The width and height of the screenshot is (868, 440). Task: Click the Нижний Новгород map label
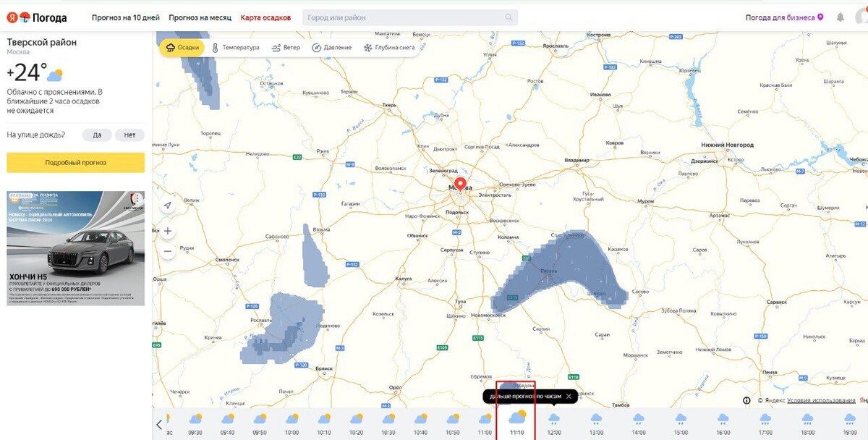(728, 145)
